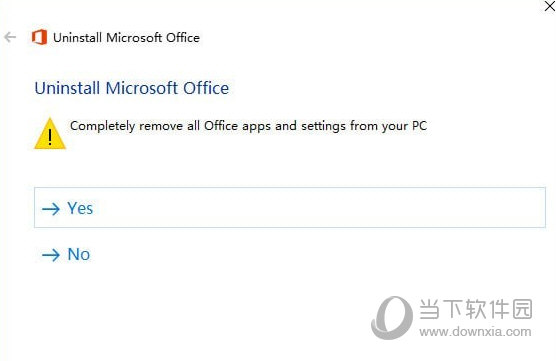Click the large blue Uninstall Microsoft Office heading
556x361 pixels.
132,88
